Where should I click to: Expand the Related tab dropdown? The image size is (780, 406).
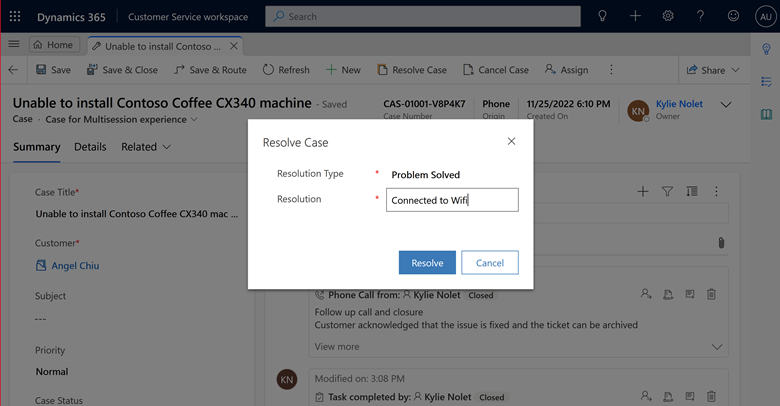point(146,147)
